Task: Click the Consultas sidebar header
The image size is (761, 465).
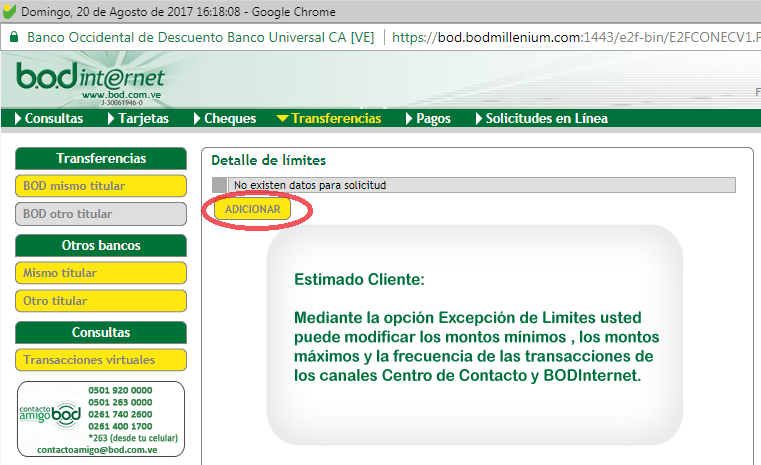Action: point(101,332)
